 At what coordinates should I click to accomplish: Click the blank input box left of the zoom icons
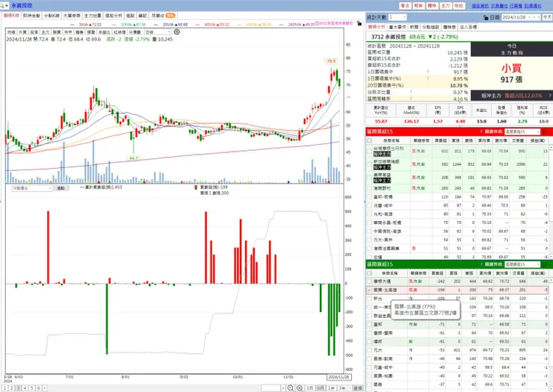271,388
